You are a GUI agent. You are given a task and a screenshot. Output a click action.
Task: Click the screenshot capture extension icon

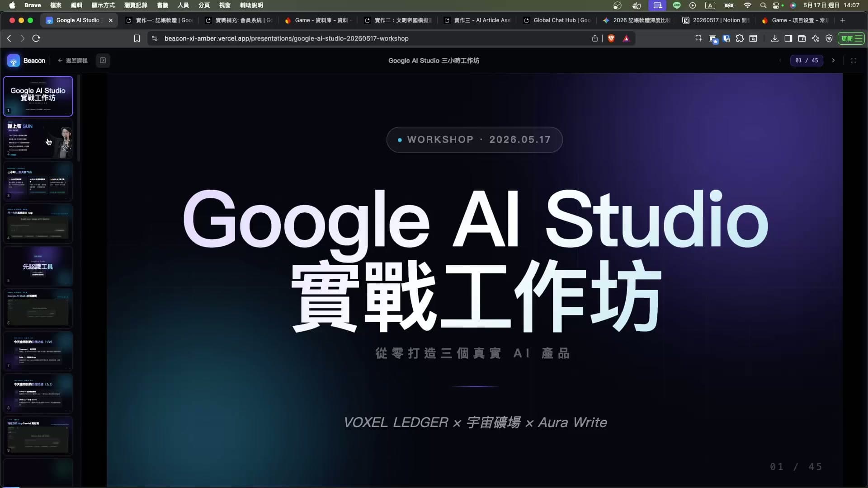point(698,38)
